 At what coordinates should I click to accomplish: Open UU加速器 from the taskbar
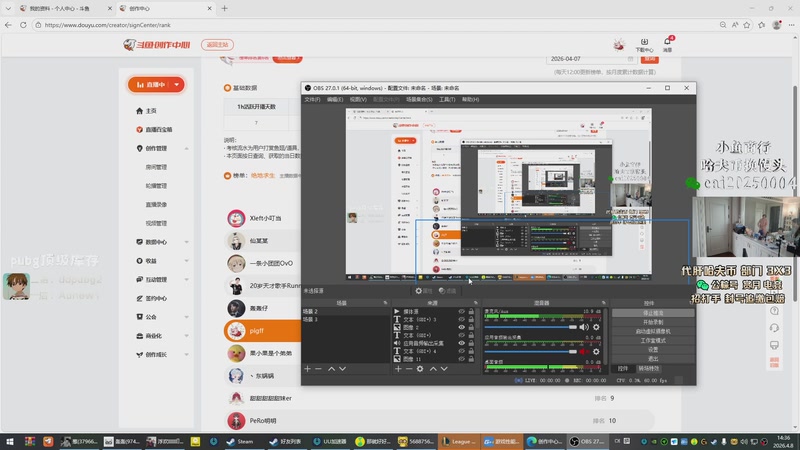[330, 441]
